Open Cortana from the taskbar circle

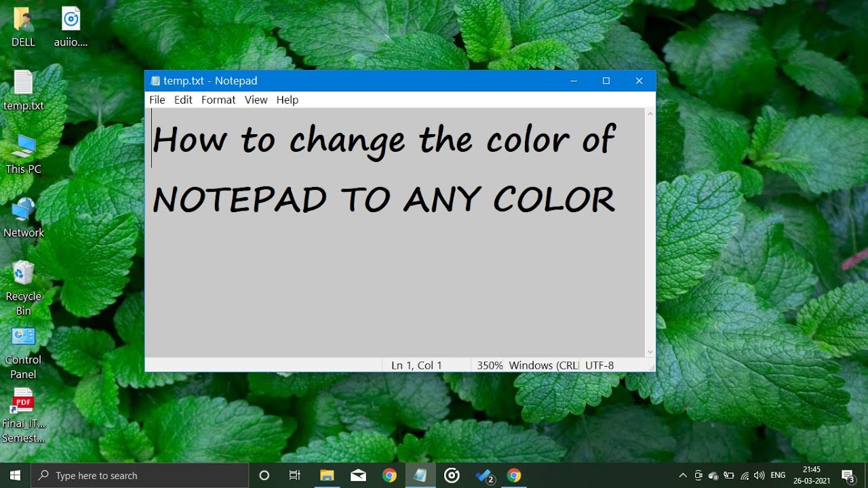click(264, 475)
